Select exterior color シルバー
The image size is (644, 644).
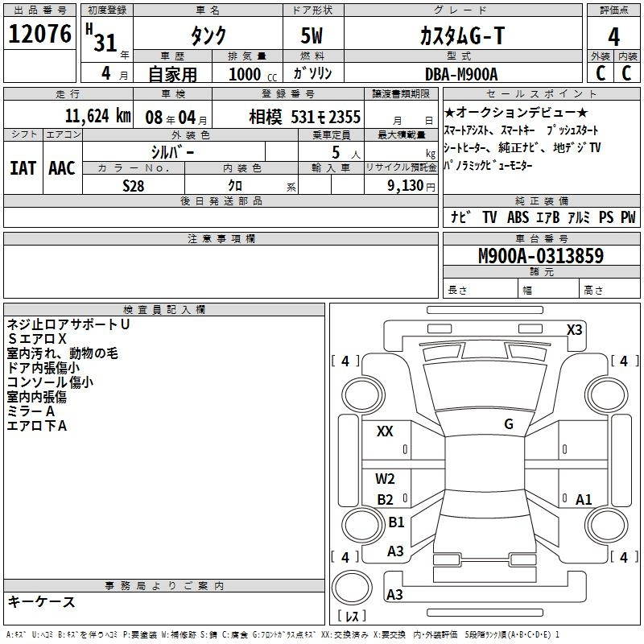(172, 152)
